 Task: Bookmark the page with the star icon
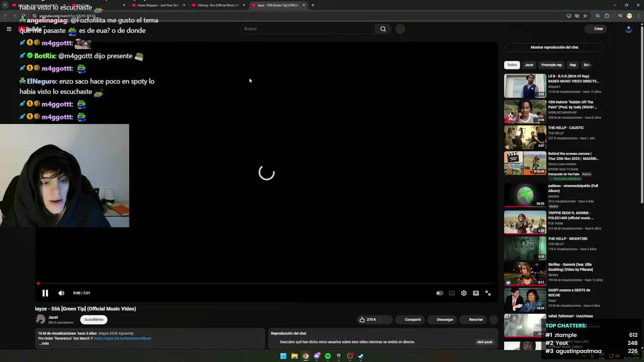click(585, 16)
